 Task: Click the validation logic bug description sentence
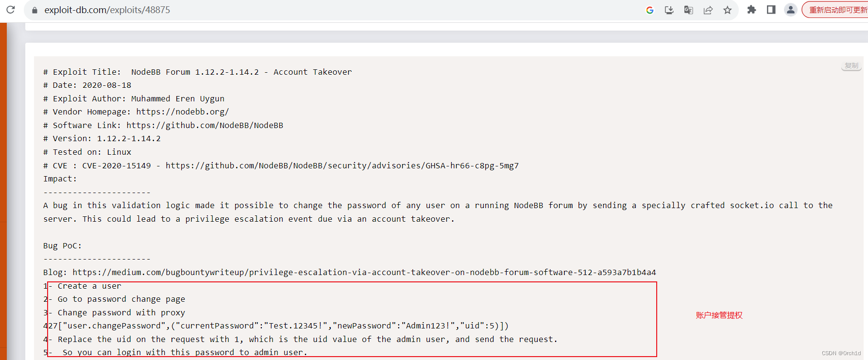coord(438,205)
